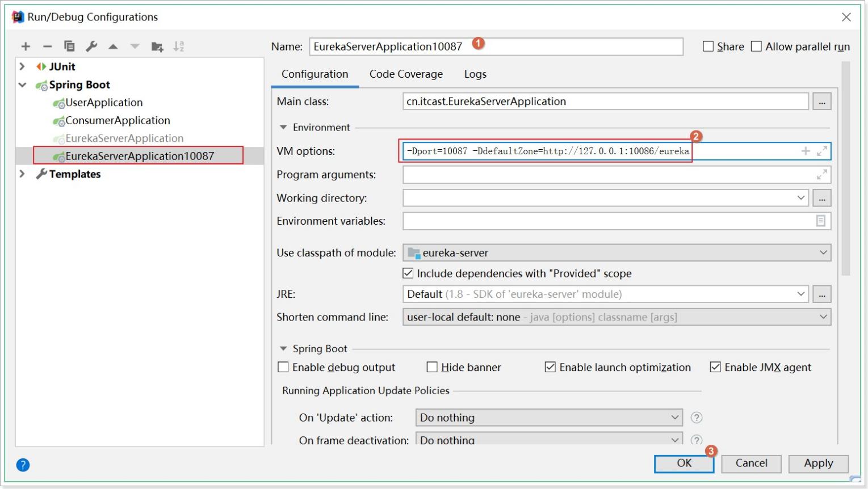
Task: Close the Run/Debug Configurations dialog
Action: coord(846,17)
